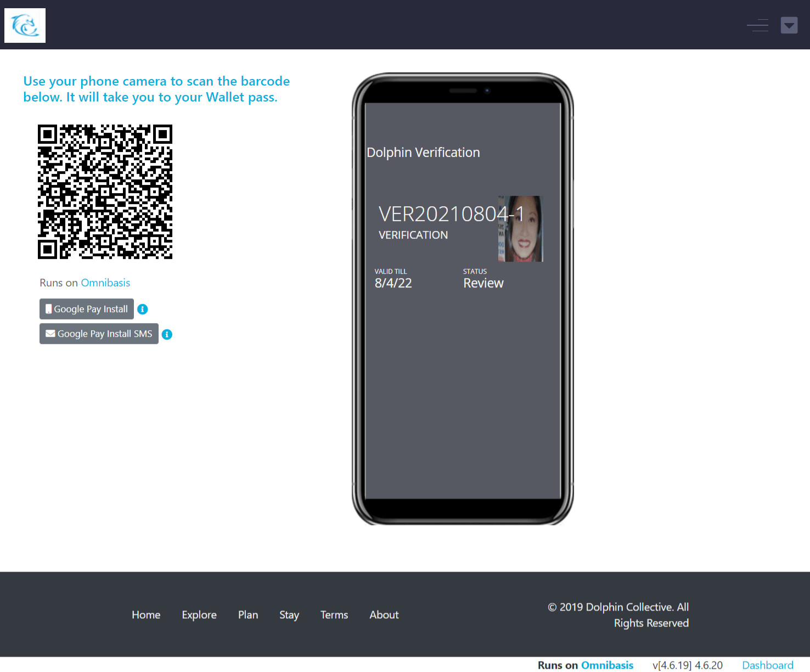The width and height of the screenshot is (810, 672).
Task: Open the Stay page from the footer
Action: [289, 614]
